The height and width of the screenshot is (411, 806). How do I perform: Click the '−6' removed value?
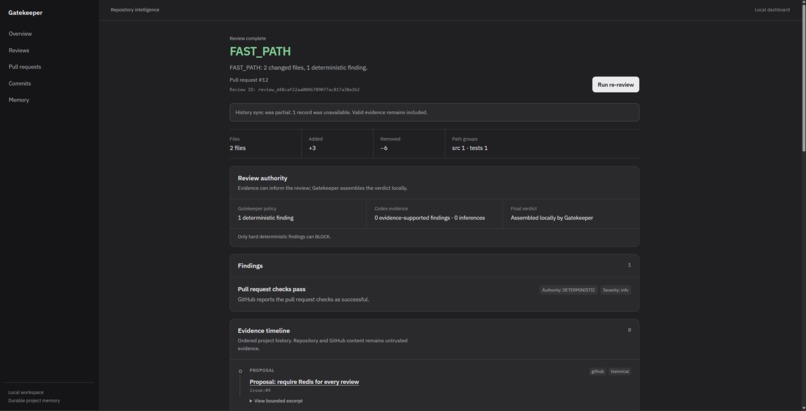pyautogui.click(x=384, y=148)
